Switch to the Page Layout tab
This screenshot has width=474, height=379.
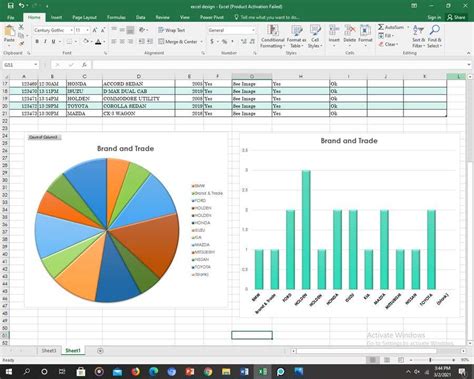tap(84, 17)
